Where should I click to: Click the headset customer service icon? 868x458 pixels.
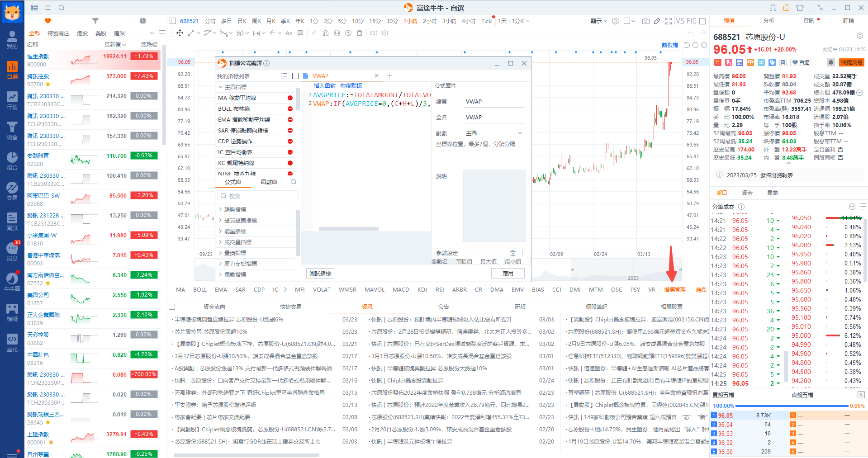(773, 8)
